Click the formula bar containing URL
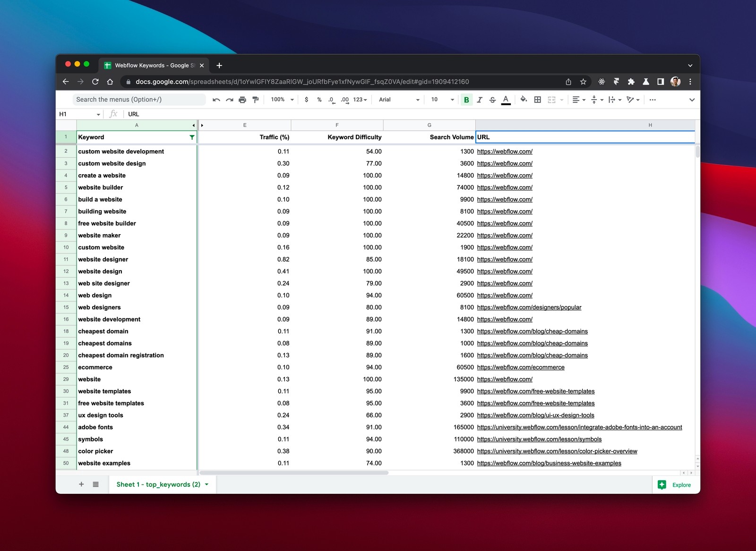The height and width of the screenshot is (551, 756). (411, 114)
